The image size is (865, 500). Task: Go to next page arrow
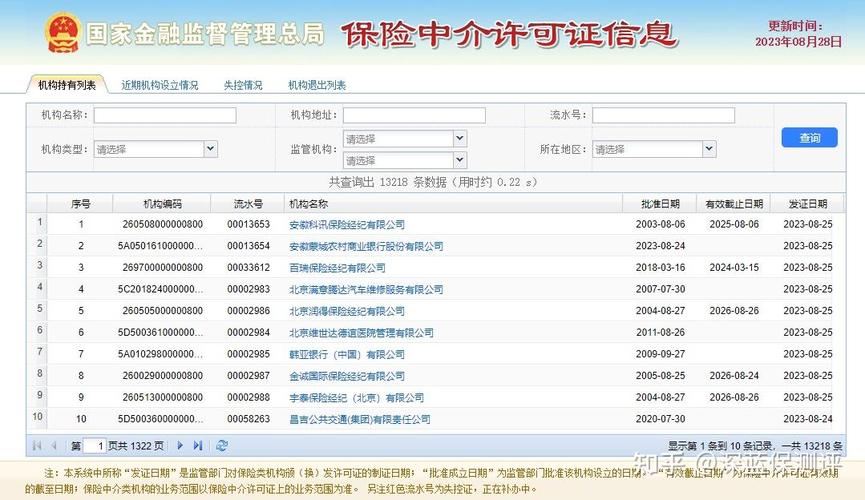(x=180, y=445)
